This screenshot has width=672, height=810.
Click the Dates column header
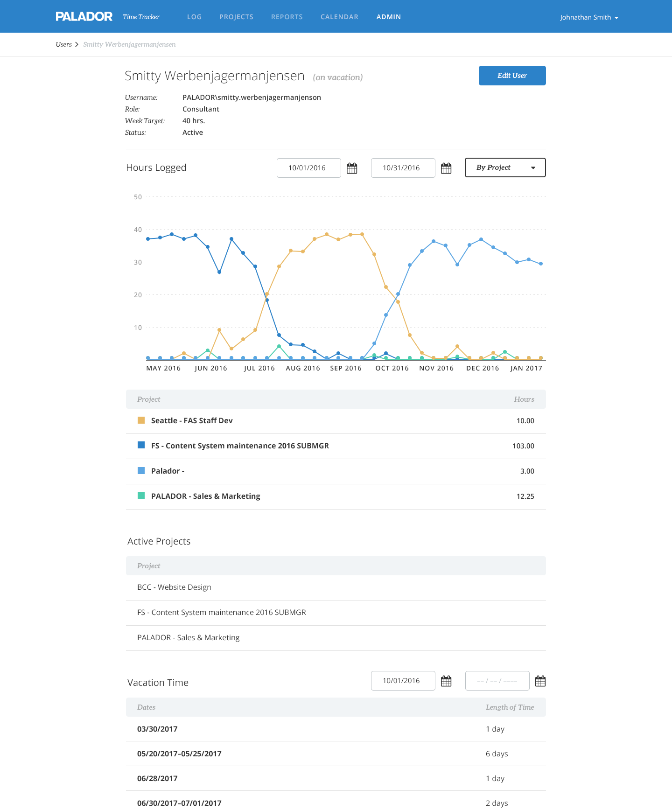[146, 707]
